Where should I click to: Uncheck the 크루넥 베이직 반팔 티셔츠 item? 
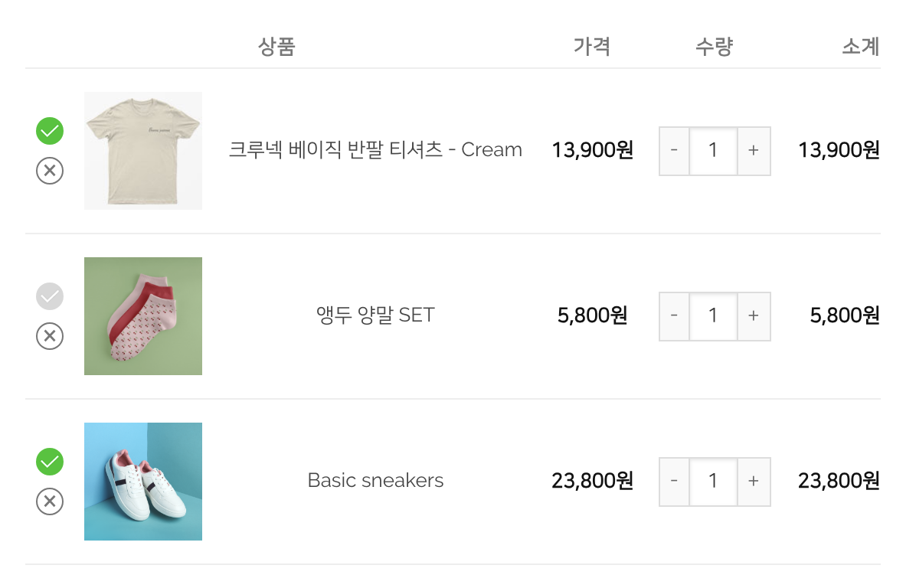click(x=50, y=131)
